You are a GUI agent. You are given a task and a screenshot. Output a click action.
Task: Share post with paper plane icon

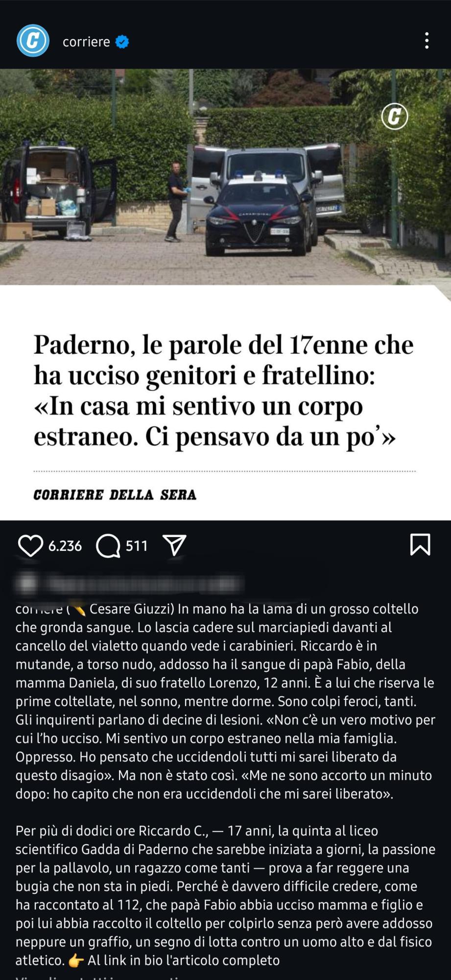174,545
